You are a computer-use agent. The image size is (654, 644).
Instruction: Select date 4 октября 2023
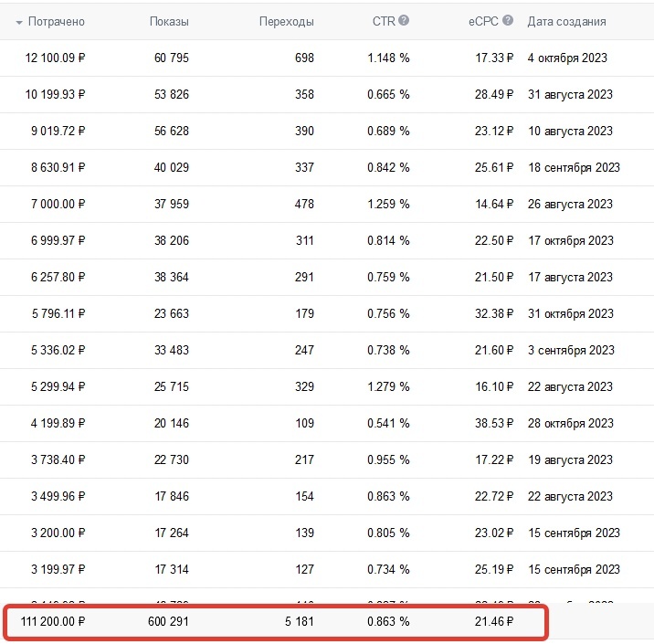[x=567, y=58]
